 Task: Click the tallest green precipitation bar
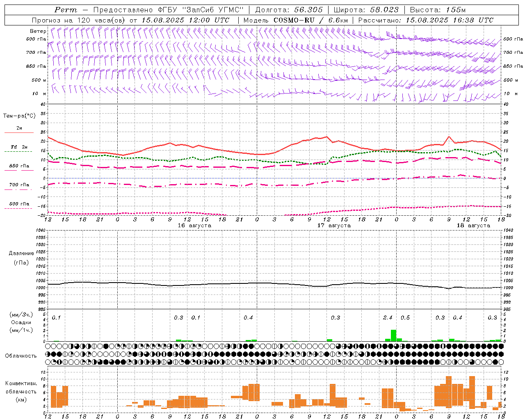click(393, 336)
